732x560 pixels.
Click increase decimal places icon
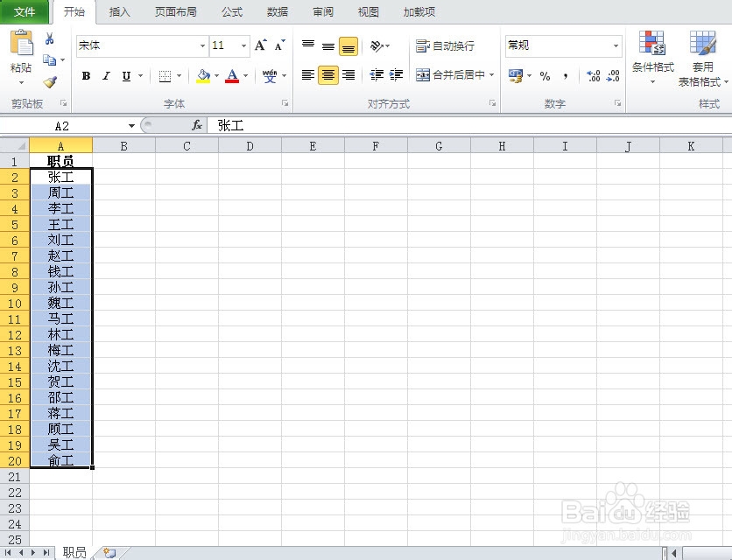pos(594,75)
